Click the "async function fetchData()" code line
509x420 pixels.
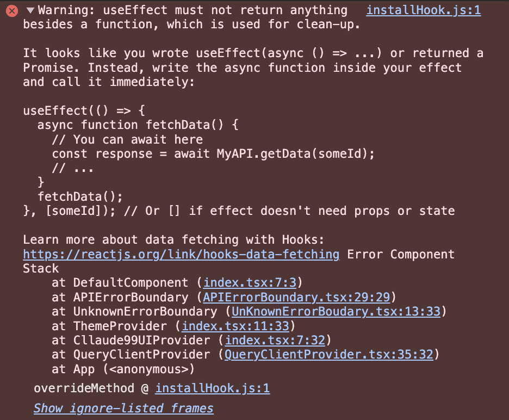tap(131, 125)
